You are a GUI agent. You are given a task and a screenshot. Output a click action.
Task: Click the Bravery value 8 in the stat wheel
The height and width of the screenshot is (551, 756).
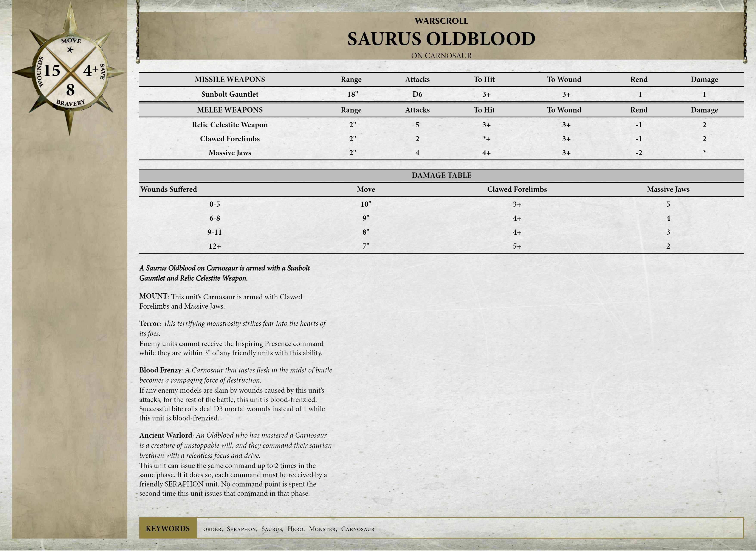pos(70,90)
